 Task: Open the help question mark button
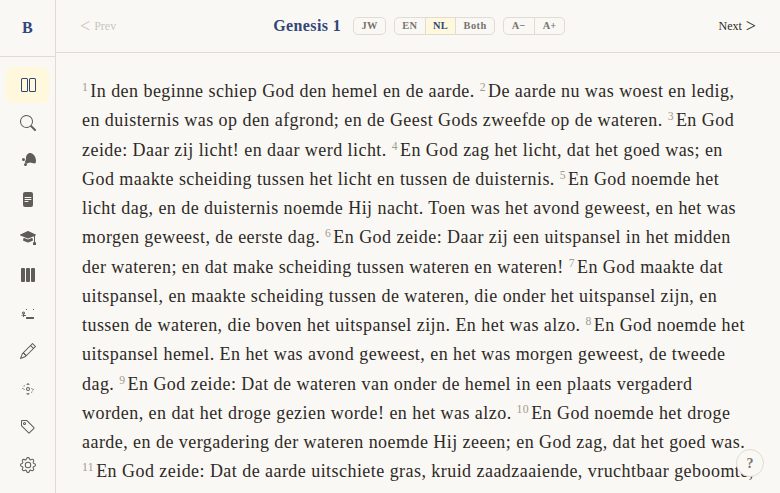(749, 463)
